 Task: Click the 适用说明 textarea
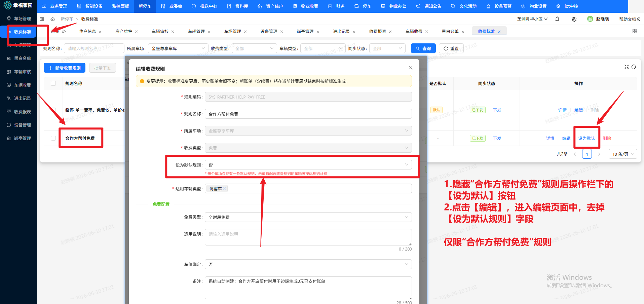coord(308,237)
